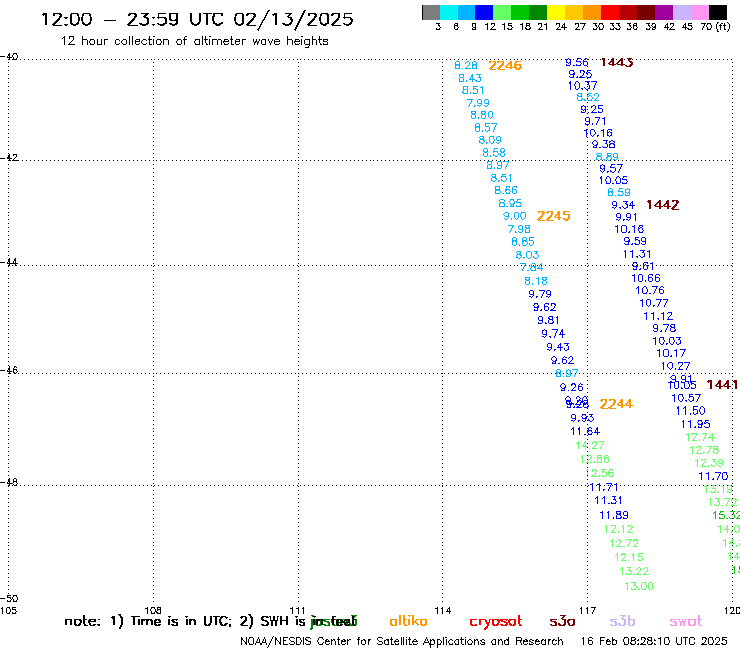Click the cyan 6 ft legend swatch
Screen dimensions: 740x650
449,12
